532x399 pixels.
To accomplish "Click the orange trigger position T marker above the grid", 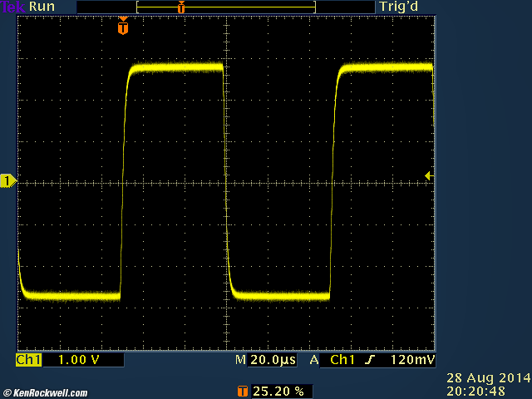I will tap(123, 27).
